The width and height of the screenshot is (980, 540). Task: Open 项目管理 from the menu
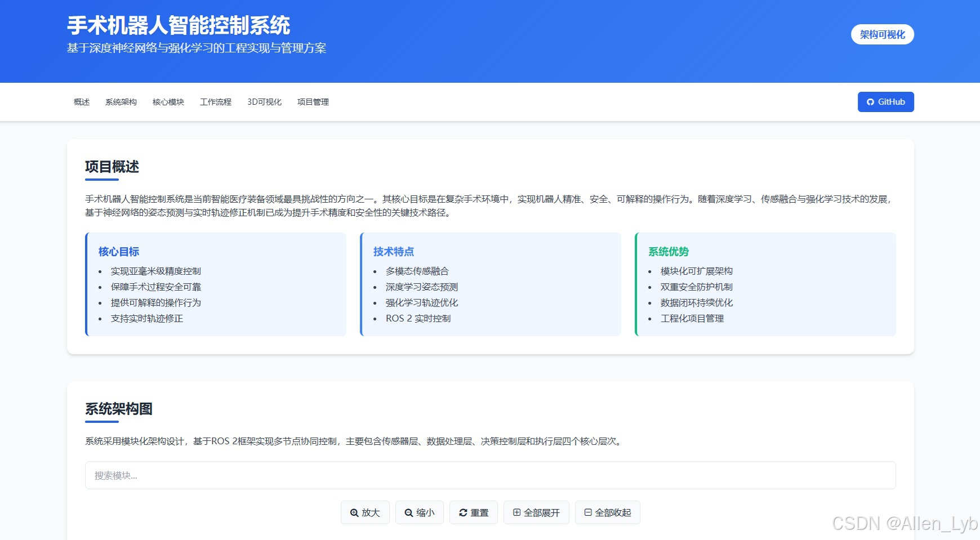(x=313, y=102)
